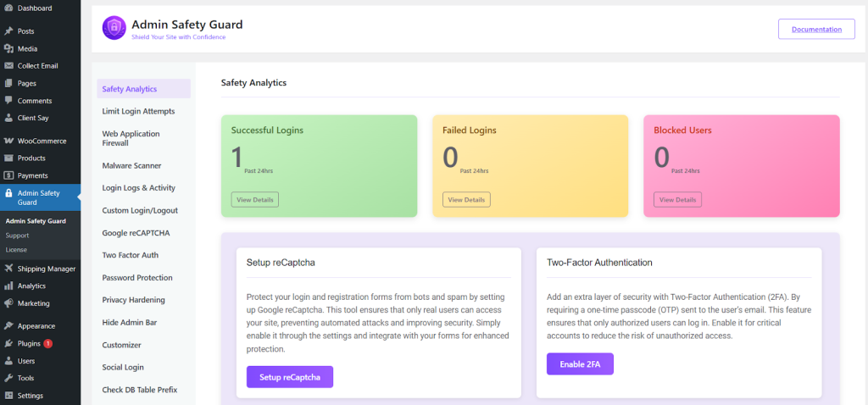Click the Comments bubble icon
The width and height of the screenshot is (868, 405).
pos(8,101)
